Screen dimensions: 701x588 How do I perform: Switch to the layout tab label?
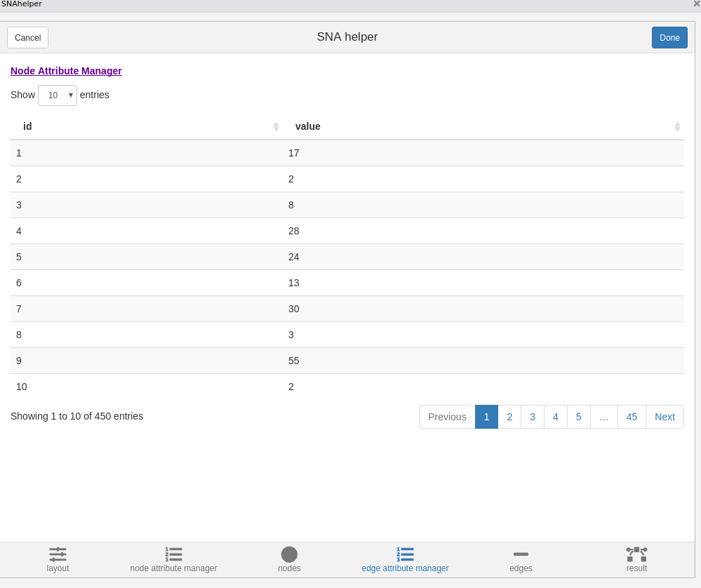click(58, 568)
